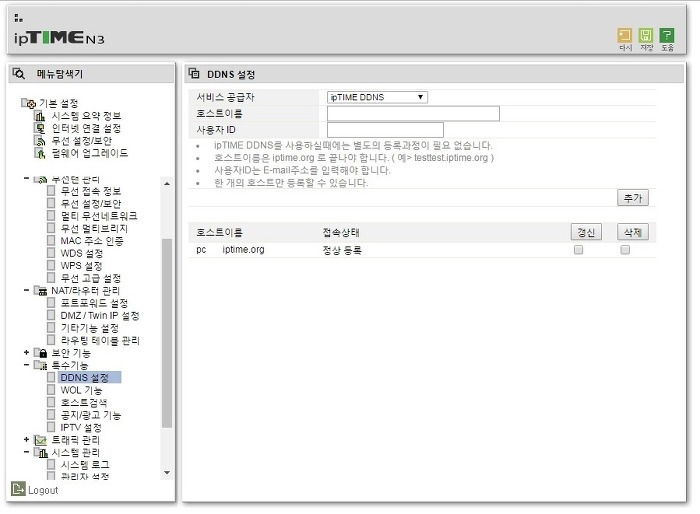700x514 pixels.
Task: Click the NAT/router management folder icon
Action: pos(41,291)
